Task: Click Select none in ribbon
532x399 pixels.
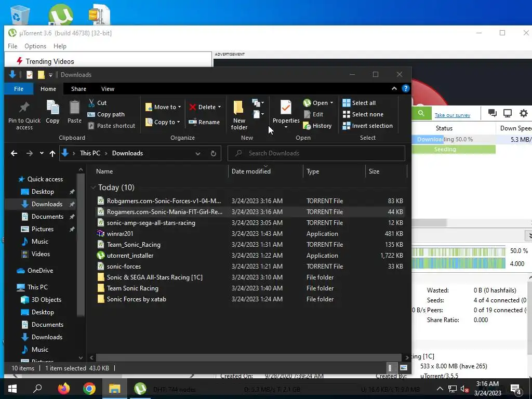Action: (x=363, y=114)
